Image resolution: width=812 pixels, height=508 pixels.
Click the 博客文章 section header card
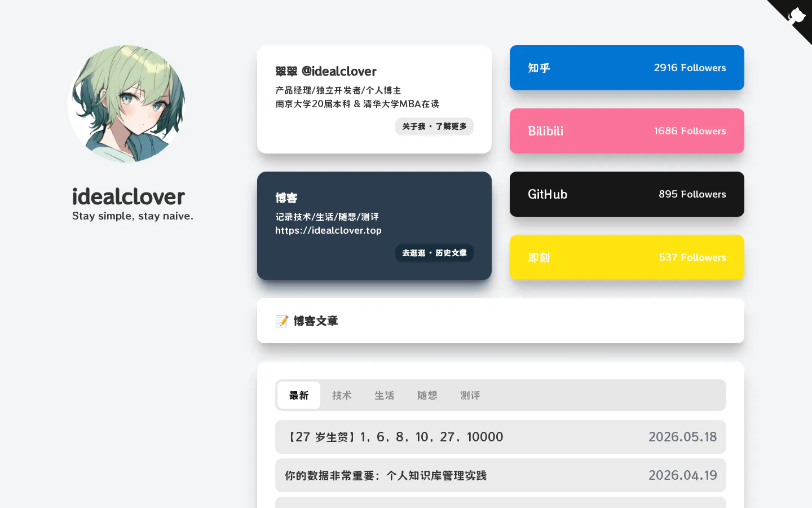point(501,321)
